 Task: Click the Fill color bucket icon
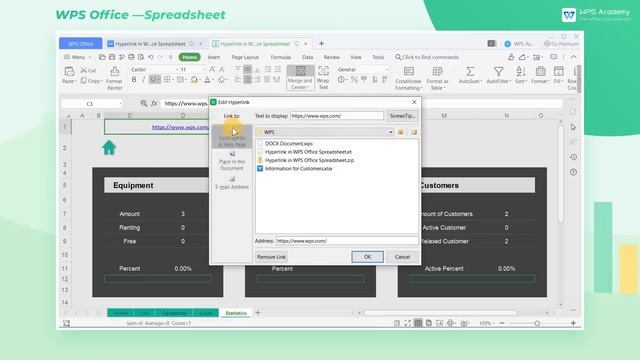tap(194, 80)
